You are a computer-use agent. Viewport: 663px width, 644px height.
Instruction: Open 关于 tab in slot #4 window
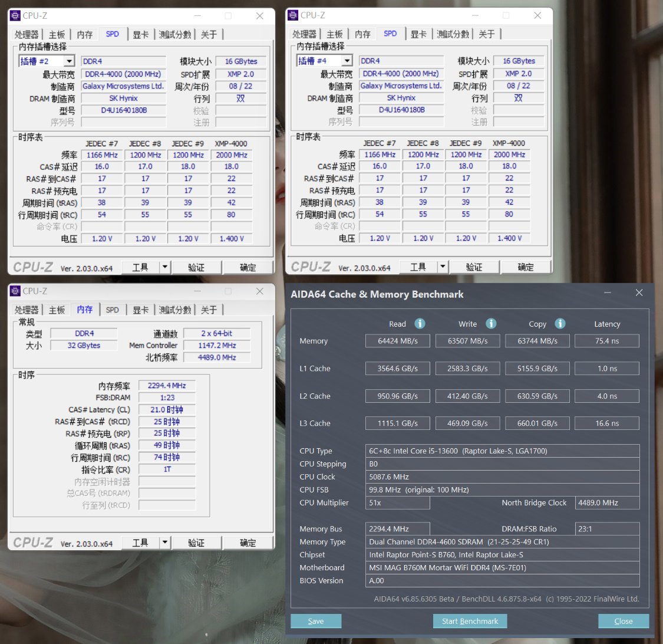[x=487, y=34]
